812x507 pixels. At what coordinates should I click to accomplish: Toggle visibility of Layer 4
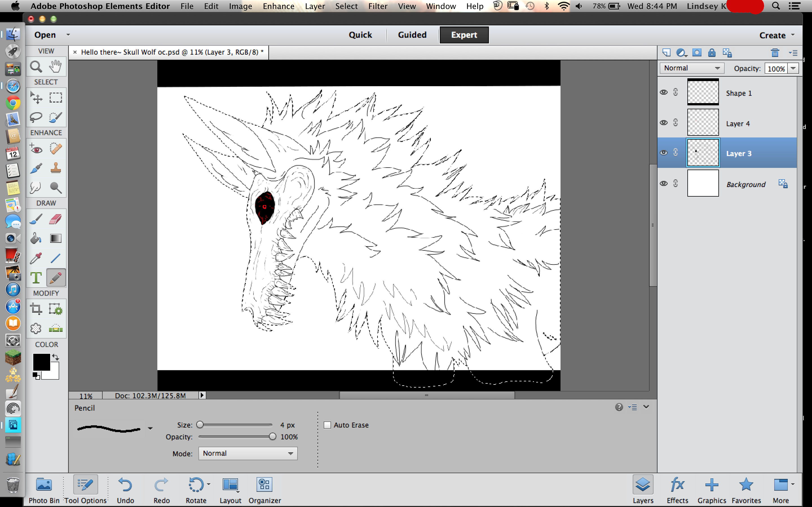[x=663, y=123]
